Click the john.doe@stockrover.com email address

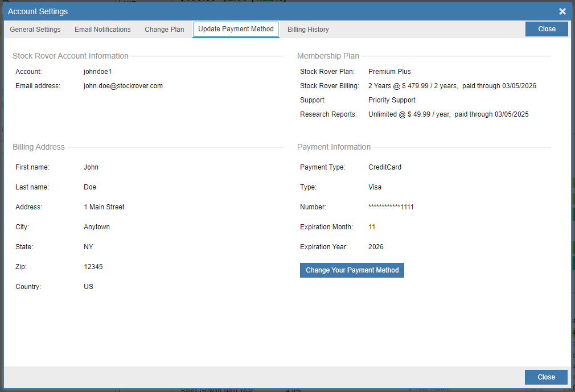click(123, 86)
